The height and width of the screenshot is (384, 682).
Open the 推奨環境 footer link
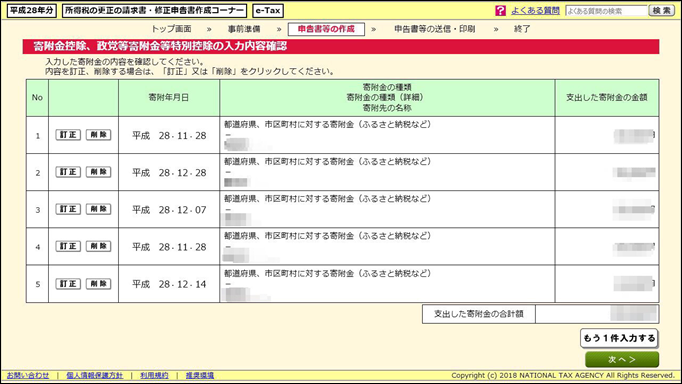[200, 375]
